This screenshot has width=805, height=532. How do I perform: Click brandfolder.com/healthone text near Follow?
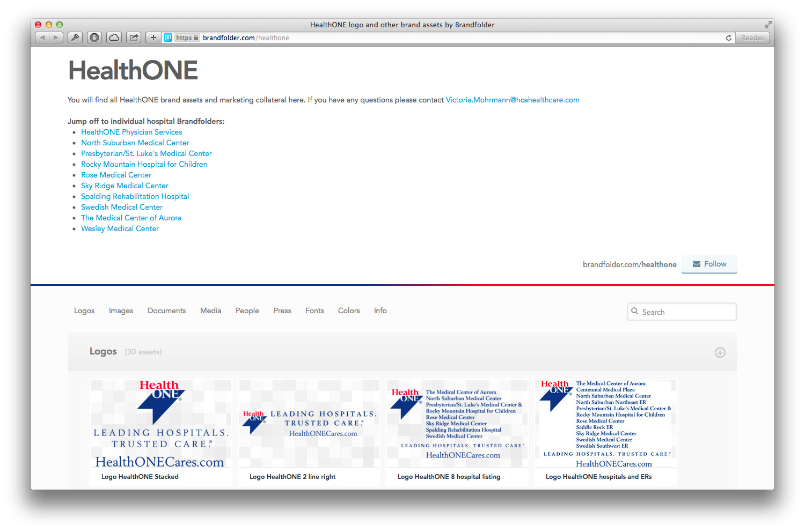point(630,264)
